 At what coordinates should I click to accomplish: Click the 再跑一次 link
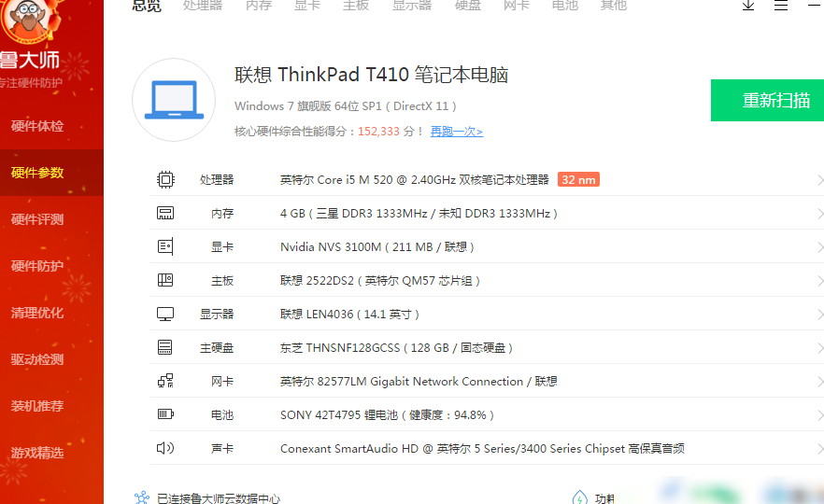tap(456, 132)
